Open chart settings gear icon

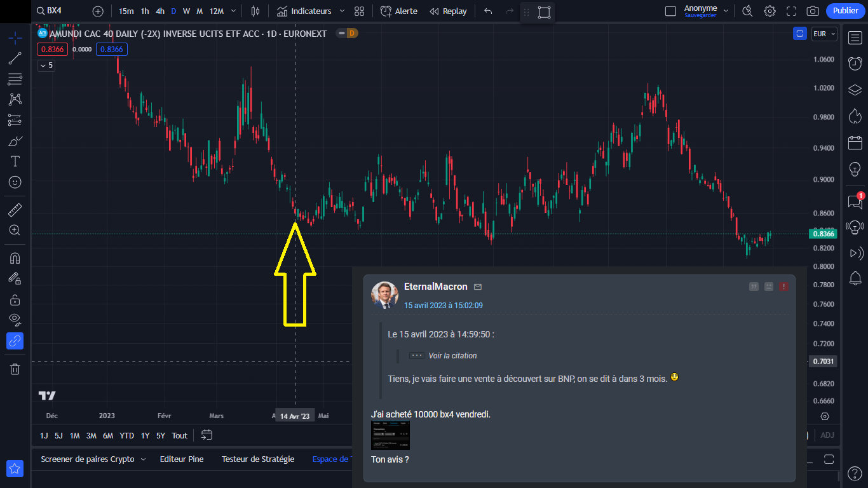coord(770,11)
